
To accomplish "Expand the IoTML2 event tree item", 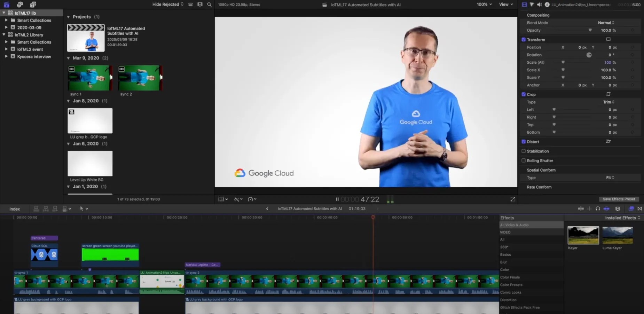I will pyautogui.click(x=6, y=49).
